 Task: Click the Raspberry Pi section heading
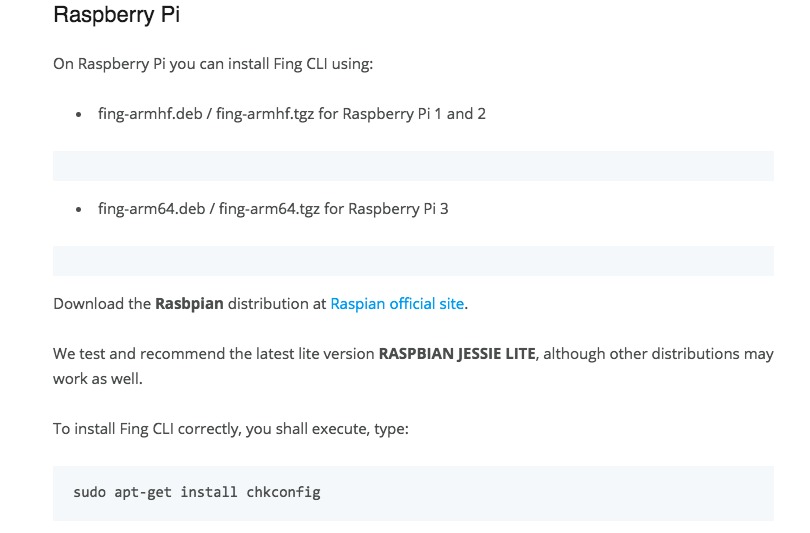[x=117, y=15]
